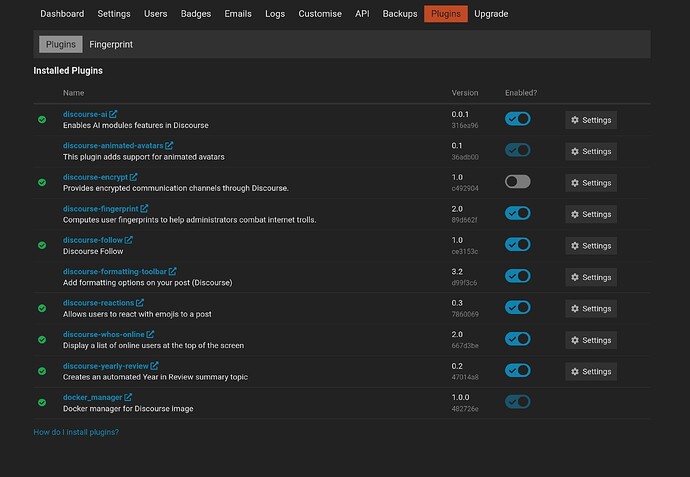This screenshot has height=477, width=690.
Task: Open the Fingerprint sub-navigation item
Action: [x=111, y=44]
